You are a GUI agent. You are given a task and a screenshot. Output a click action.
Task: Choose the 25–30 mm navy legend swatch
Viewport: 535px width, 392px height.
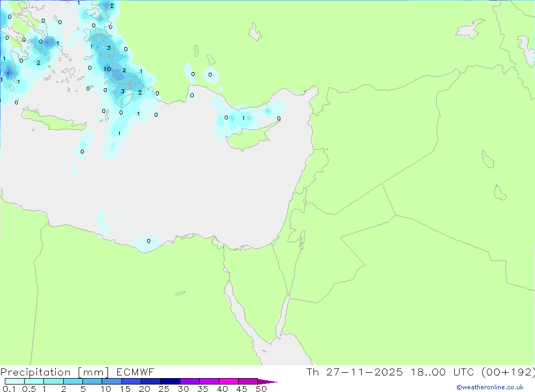tap(170, 381)
